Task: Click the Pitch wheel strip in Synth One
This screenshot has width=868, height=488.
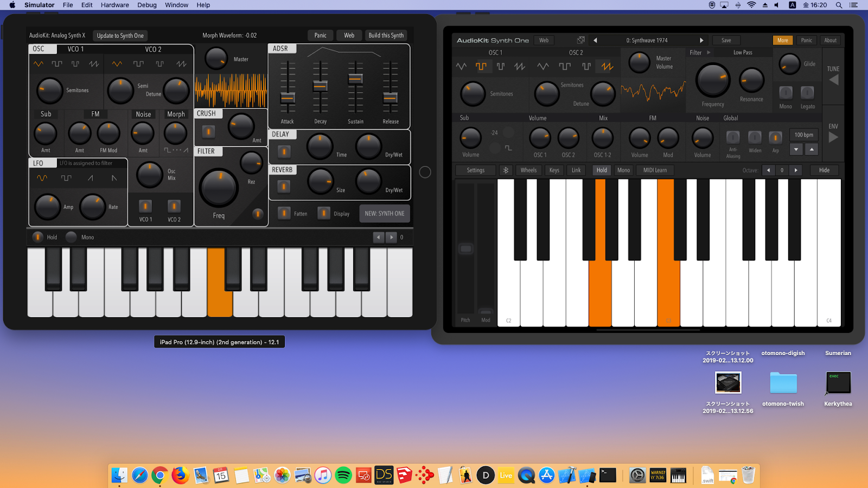Action: [465, 248]
